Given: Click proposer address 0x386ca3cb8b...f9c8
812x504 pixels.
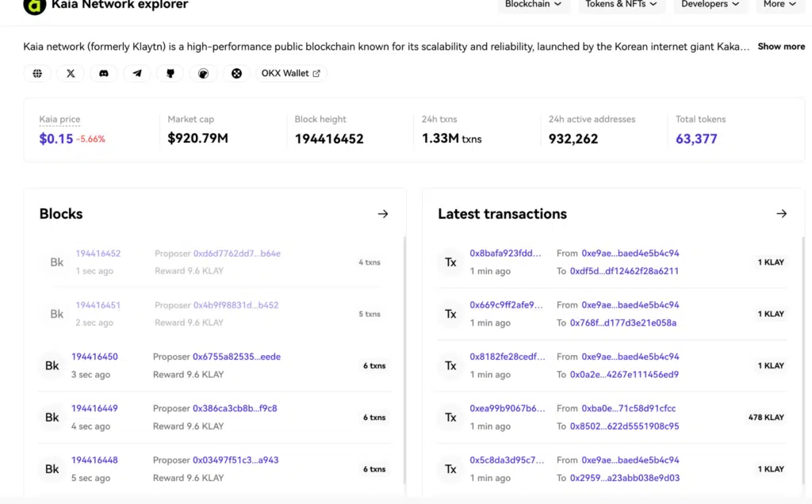Looking at the screenshot, I should [x=235, y=409].
